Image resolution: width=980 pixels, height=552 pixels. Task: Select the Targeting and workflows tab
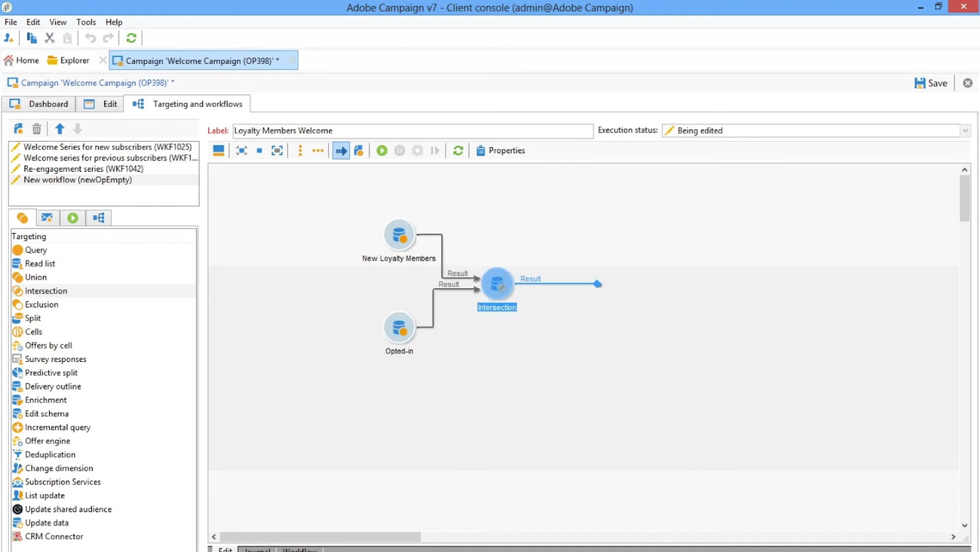click(187, 104)
